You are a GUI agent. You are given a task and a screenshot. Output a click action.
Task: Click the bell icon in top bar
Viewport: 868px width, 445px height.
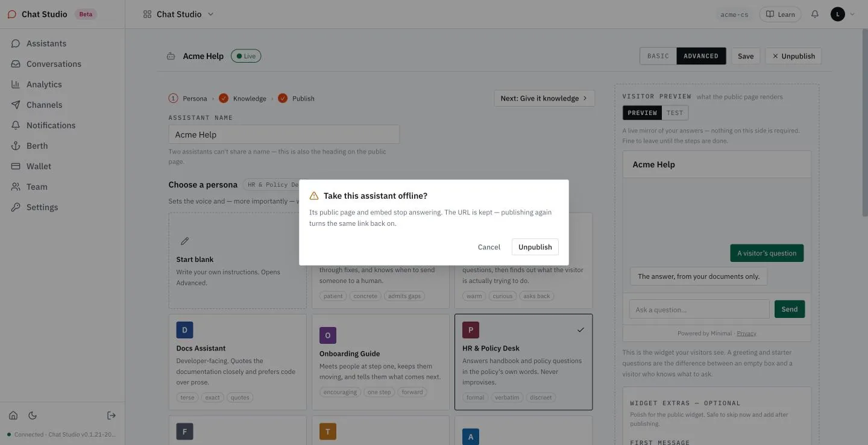(815, 14)
